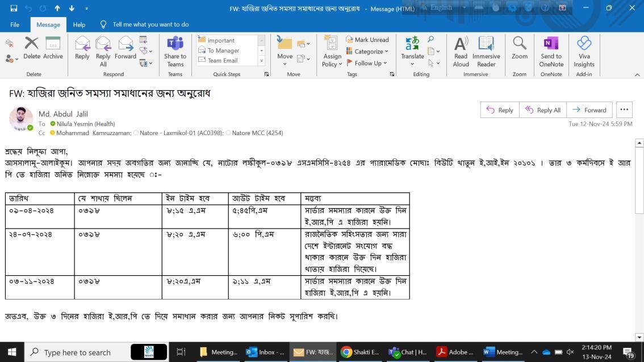Start Read Aloud
This screenshot has width=644, height=362.
click(461, 51)
